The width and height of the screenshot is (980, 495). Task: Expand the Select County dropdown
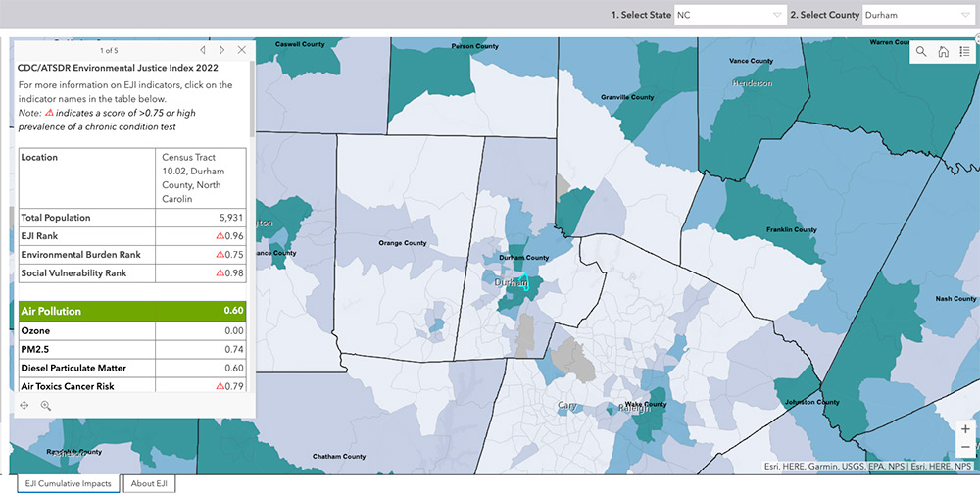click(915, 15)
